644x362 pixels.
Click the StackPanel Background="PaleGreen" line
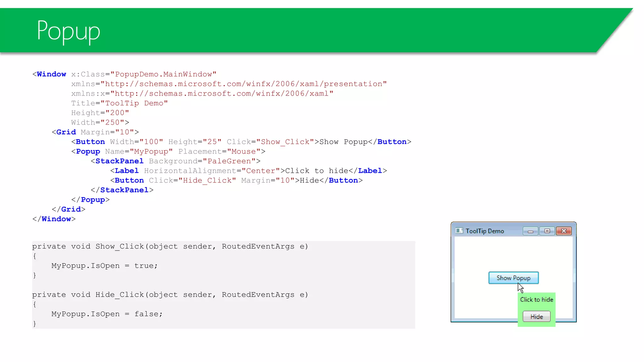point(175,161)
